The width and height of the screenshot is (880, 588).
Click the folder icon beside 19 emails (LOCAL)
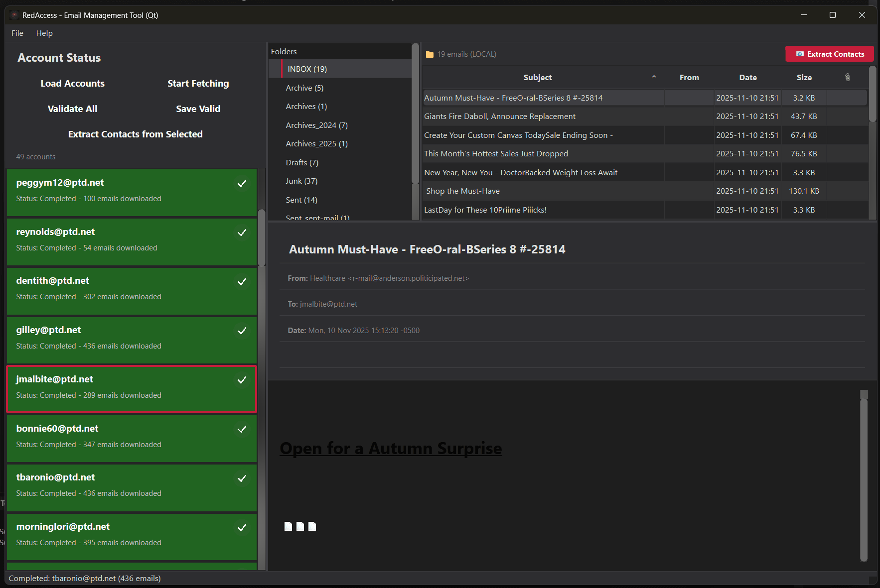coord(429,54)
